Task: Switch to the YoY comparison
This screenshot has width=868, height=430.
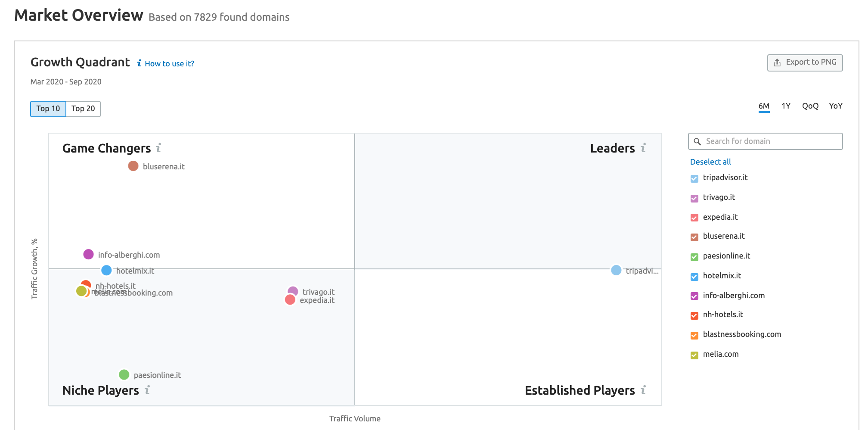Action: click(x=835, y=106)
